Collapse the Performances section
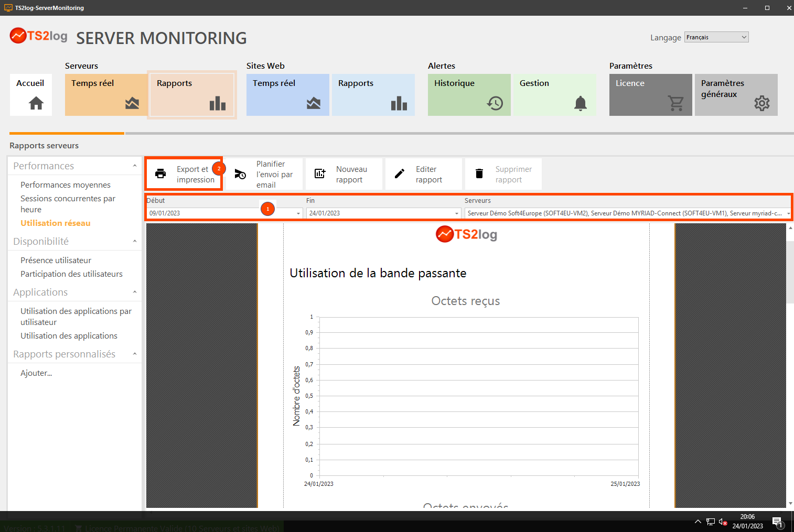 135,166
